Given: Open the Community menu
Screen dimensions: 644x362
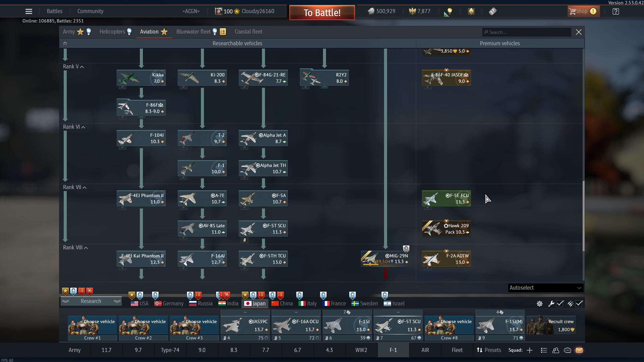Looking at the screenshot, I should (90, 11).
